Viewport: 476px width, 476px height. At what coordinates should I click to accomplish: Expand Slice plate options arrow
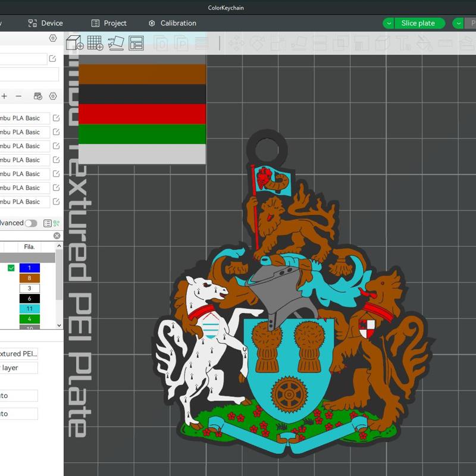tap(389, 23)
